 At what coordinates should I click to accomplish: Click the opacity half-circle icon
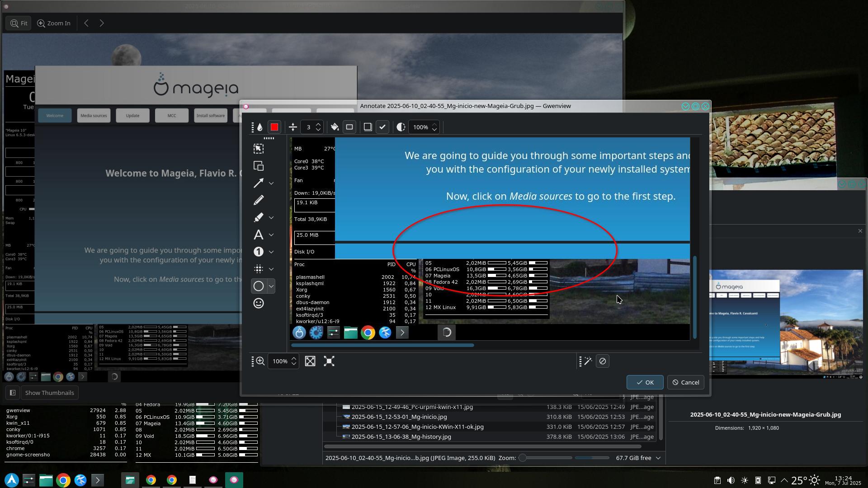pos(401,127)
